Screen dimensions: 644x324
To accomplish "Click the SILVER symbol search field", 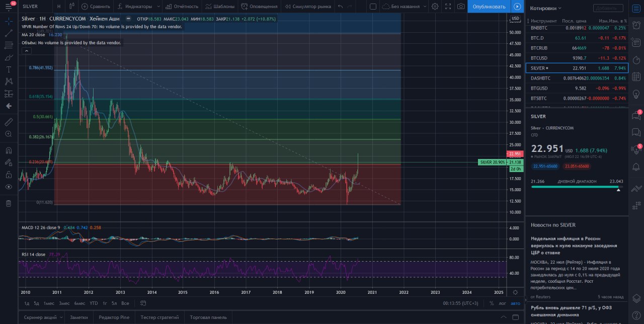I will tap(35, 7).
